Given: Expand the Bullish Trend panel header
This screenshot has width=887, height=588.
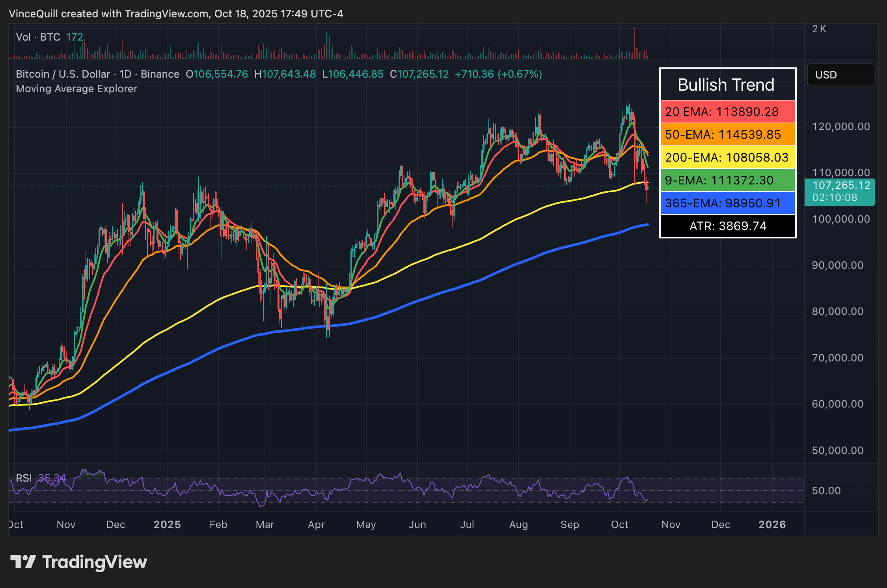Looking at the screenshot, I should pos(727,84).
